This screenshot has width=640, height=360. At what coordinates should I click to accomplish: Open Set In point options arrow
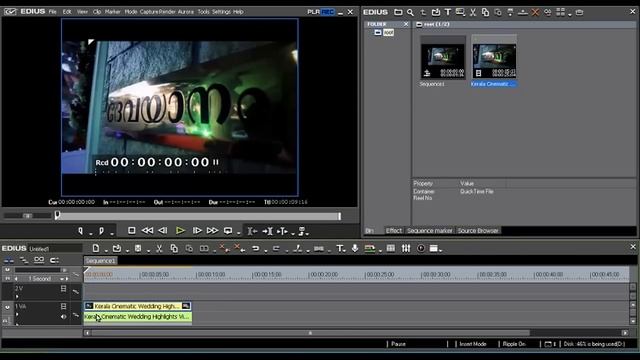click(x=91, y=233)
